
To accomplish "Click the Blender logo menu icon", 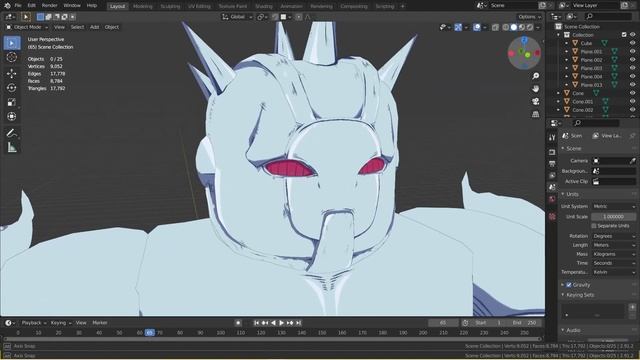I will pyautogui.click(x=7, y=6).
